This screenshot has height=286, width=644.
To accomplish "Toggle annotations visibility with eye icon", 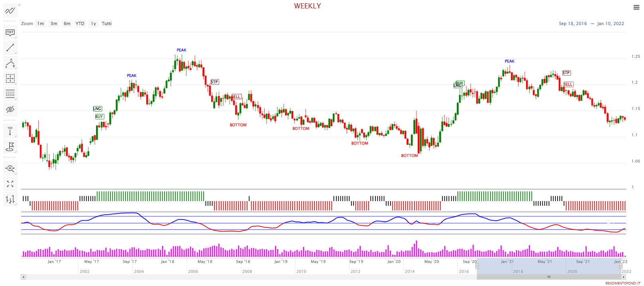I will (10, 109).
